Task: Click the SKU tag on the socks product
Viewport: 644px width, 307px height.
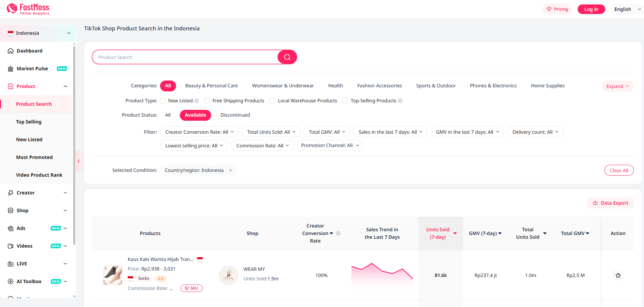Action: (x=191, y=288)
